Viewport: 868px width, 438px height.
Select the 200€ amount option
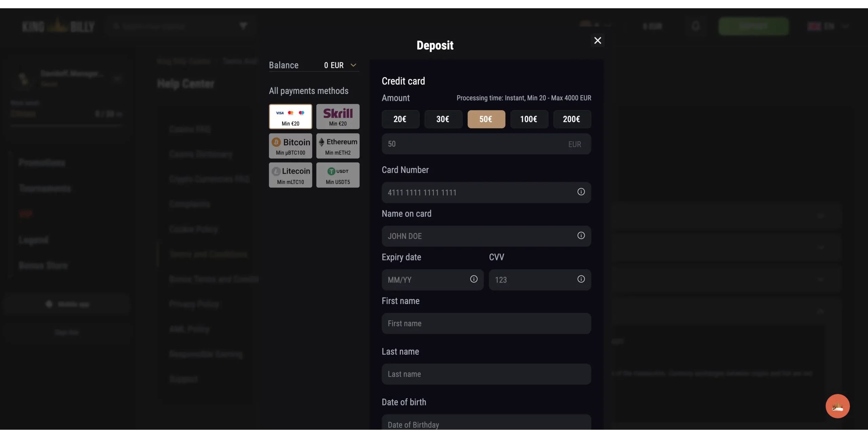572,119
